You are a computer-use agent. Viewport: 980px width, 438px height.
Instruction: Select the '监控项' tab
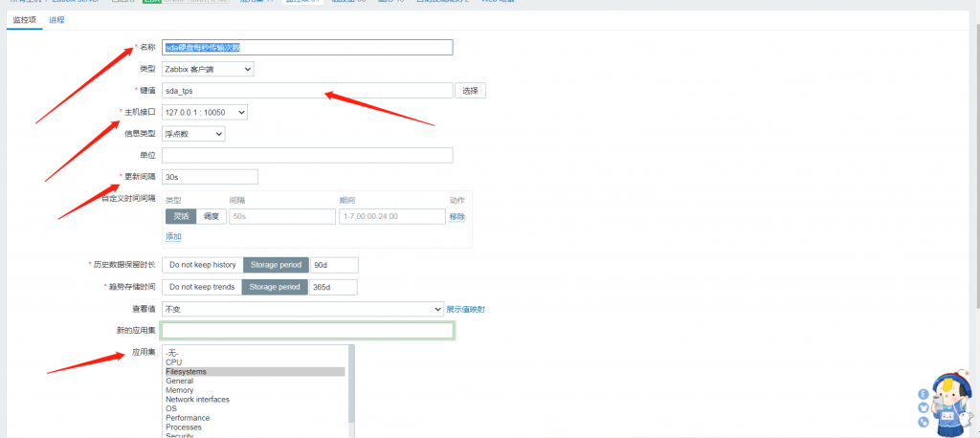tap(24, 19)
